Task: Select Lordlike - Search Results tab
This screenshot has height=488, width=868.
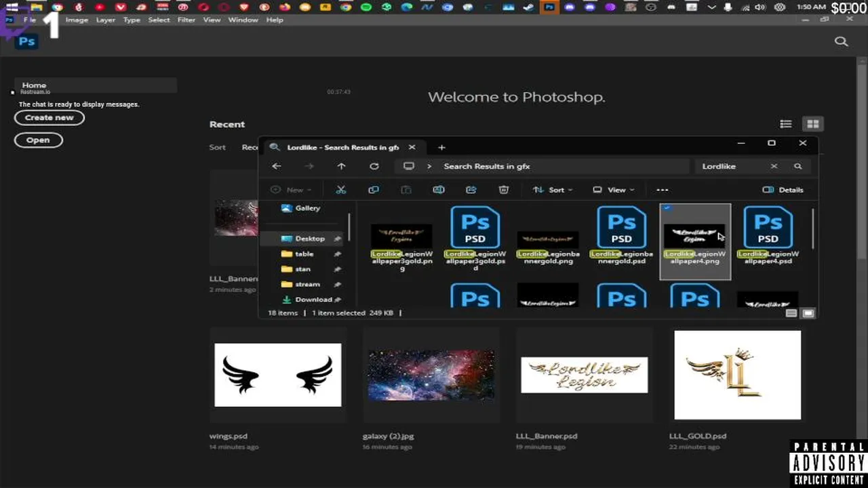Action: (x=342, y=147)
